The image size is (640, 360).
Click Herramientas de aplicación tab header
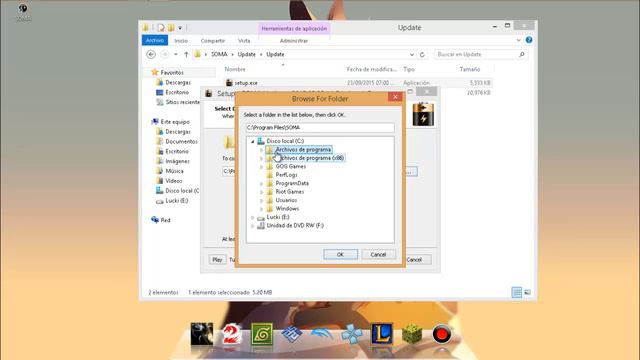point(294,29)
